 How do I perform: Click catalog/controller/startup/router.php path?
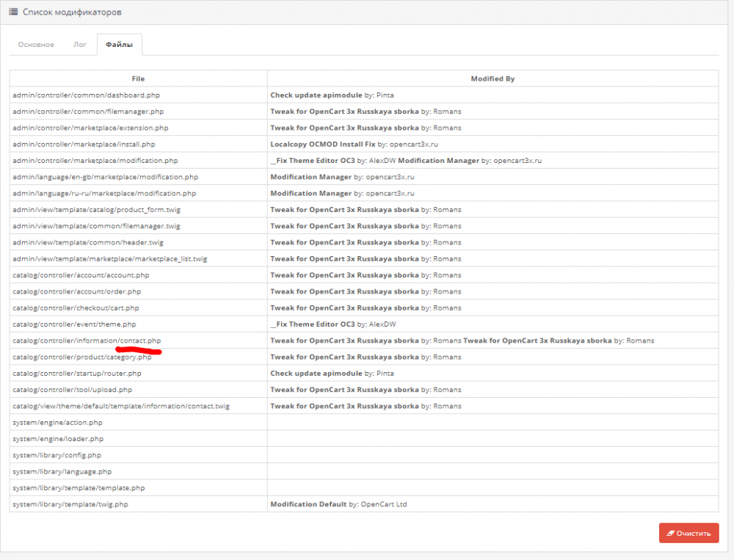tap(77, 373)
